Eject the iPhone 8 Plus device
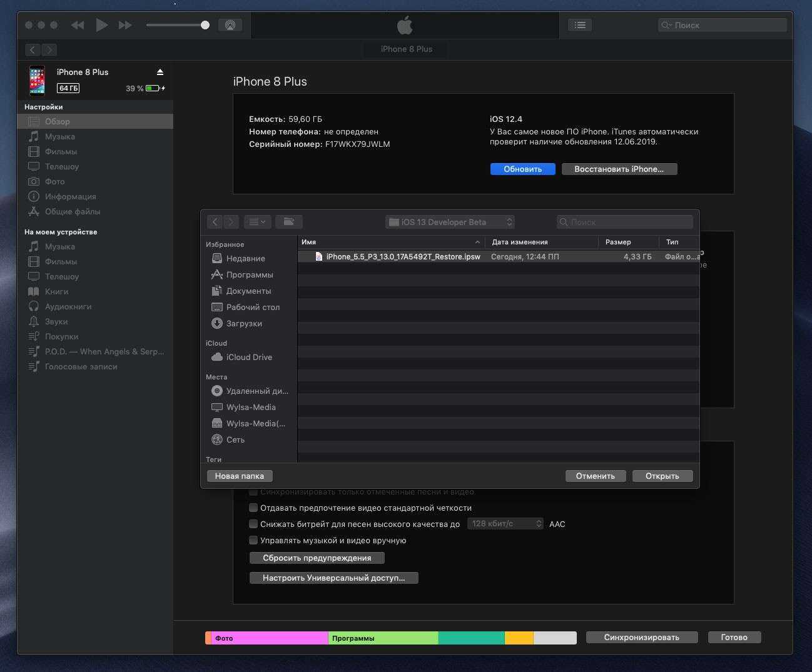The height and width of the screenshot is (672, 812). [160, 72]
